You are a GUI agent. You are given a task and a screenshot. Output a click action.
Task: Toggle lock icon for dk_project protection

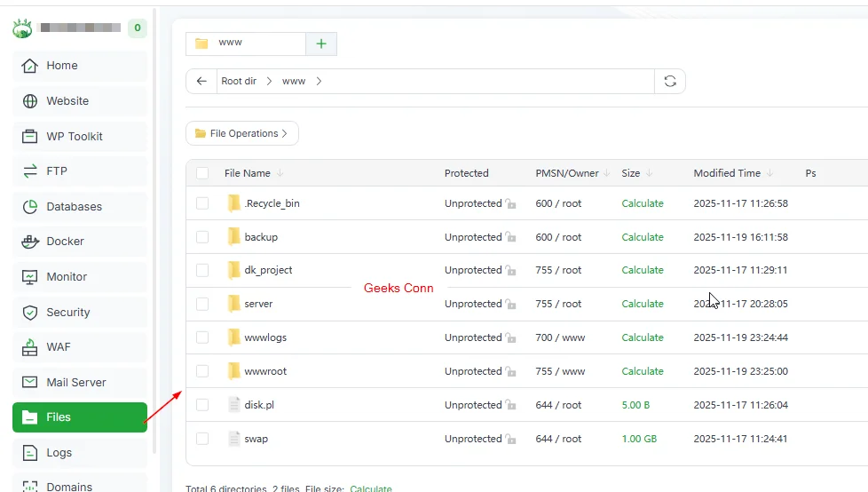coord(510,270)
